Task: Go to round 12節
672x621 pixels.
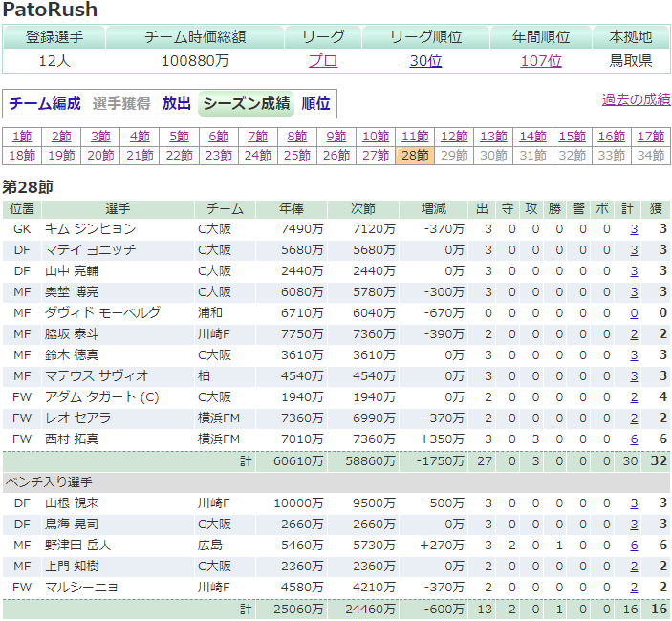Action: (x=454, y=137)
